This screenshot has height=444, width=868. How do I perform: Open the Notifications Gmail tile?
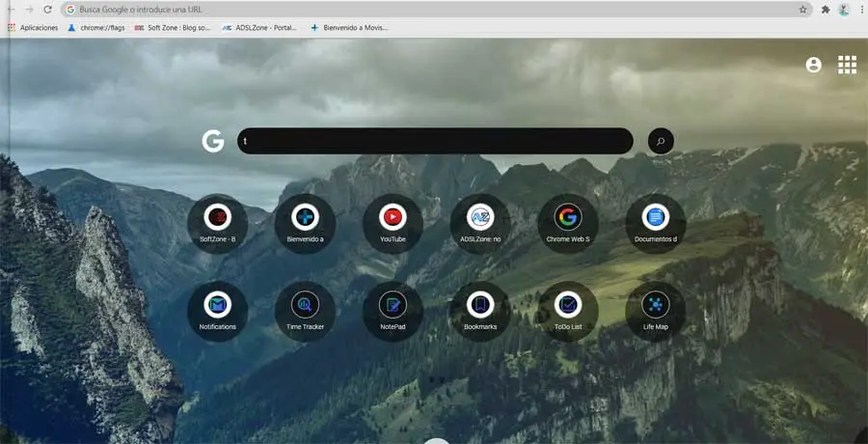(x=218, y=311)
